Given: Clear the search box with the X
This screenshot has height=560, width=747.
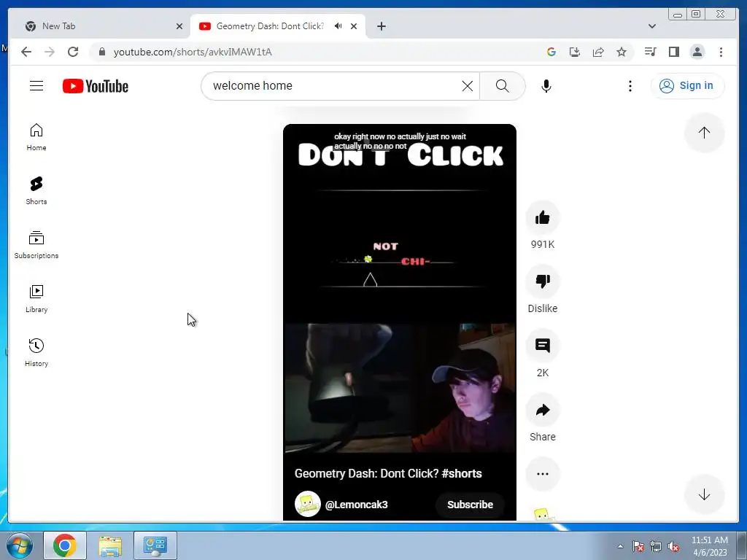Looking at the screenshot, I should coord(468,86).
